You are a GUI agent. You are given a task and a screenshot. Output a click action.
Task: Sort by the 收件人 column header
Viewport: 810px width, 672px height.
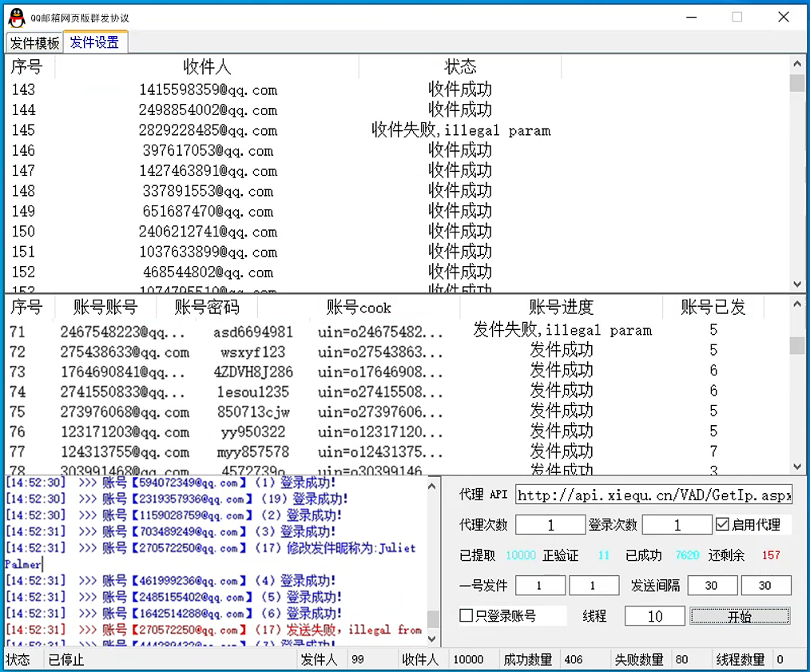point(206,67)
